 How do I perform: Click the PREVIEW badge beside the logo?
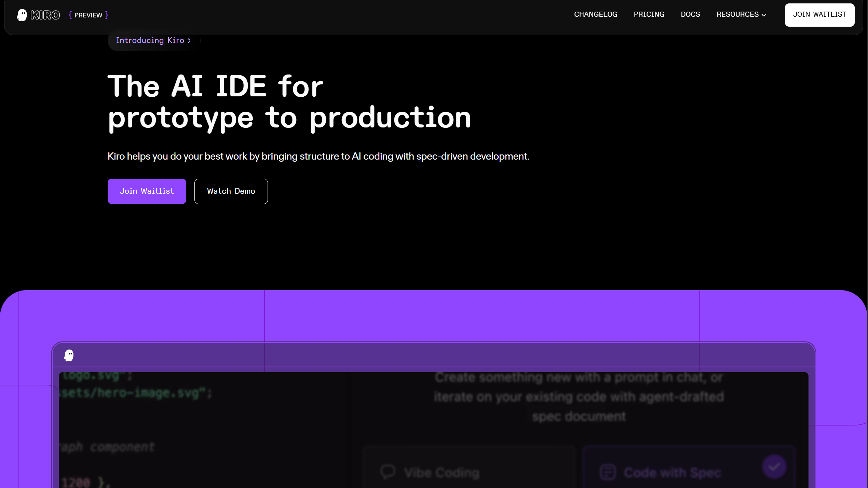[89, 15]
